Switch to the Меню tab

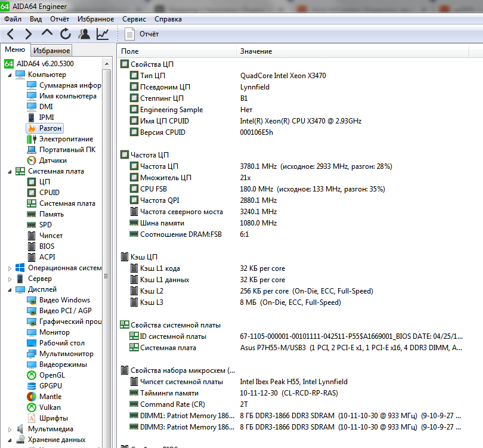click(15, 50)
